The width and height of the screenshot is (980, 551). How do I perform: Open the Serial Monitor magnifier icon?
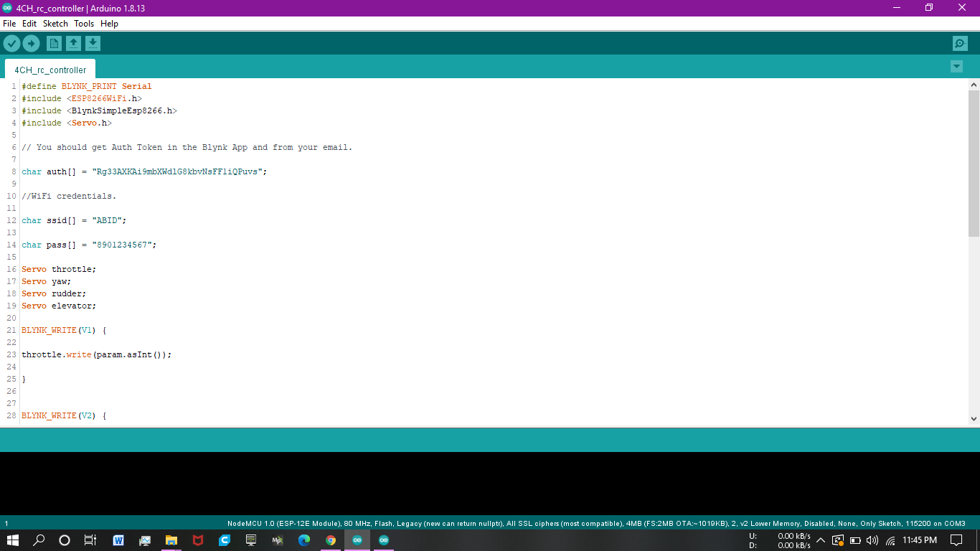tap(960, 44)
